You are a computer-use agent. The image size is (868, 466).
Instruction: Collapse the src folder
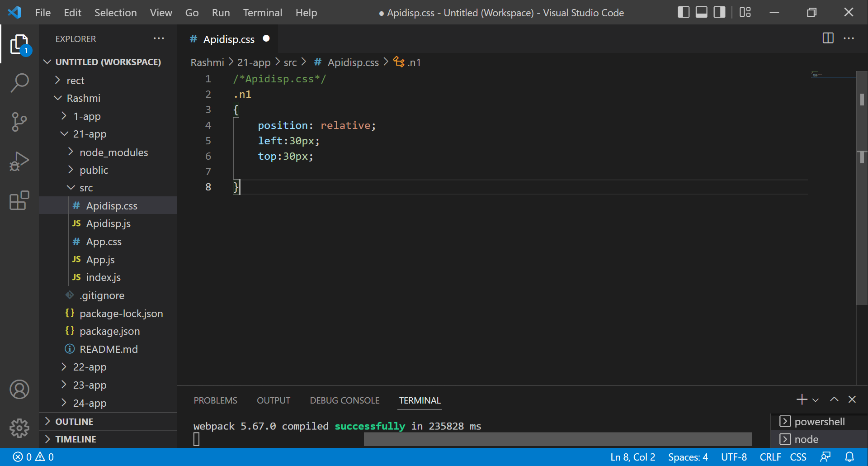tap(108, 188)
